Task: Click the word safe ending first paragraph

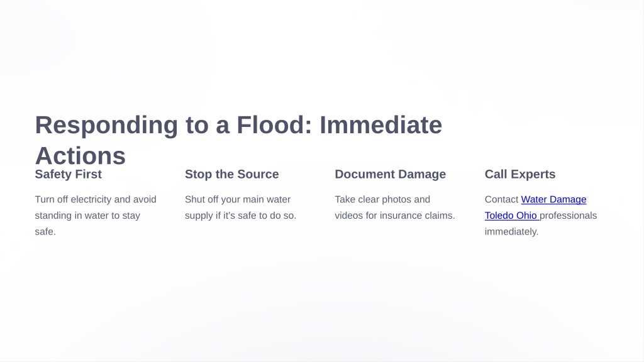Action: [45, 231]
